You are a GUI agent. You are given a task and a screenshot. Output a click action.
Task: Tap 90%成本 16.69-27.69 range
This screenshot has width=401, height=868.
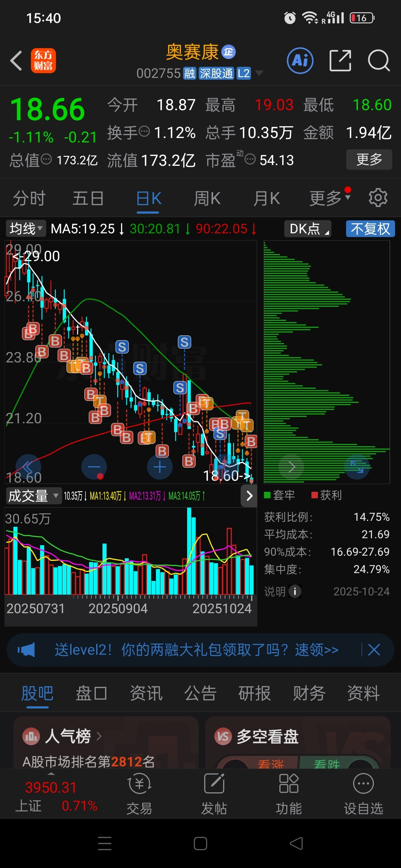[x=360, y=552]
